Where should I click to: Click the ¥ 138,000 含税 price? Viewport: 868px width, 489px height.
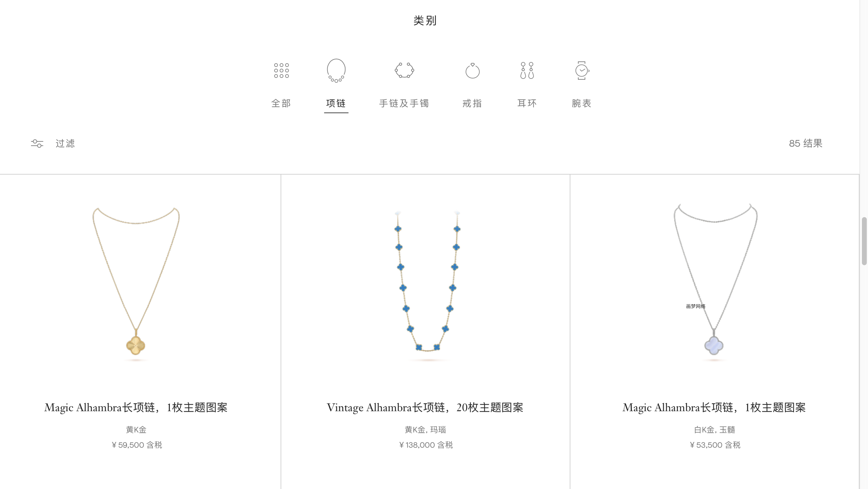pyautogui.click(x=426, y=445)
